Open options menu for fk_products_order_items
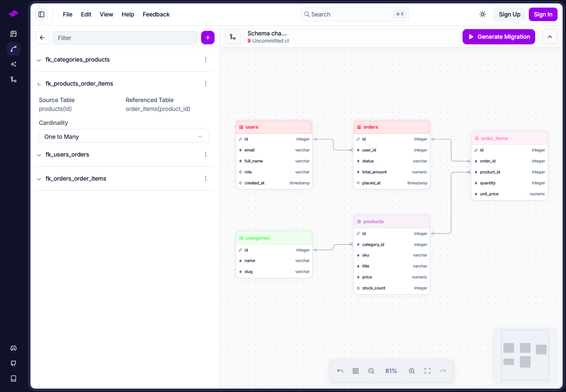 click(206, 84)
